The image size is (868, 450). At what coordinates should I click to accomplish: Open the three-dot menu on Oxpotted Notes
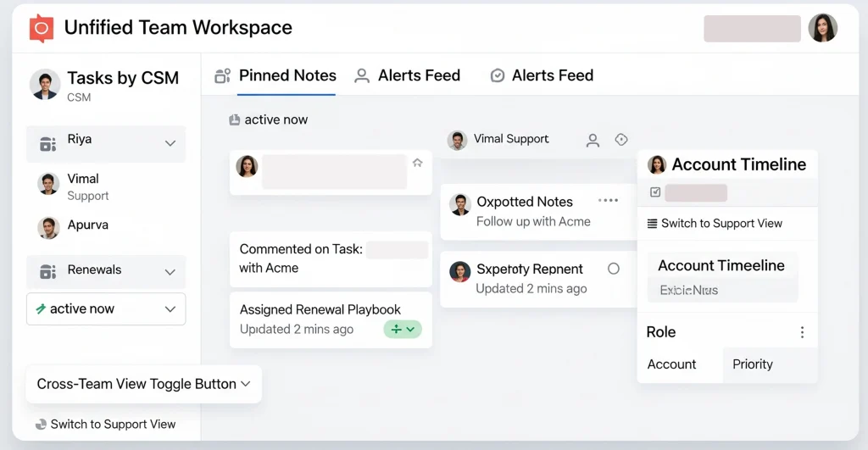[x=608, y=201]
